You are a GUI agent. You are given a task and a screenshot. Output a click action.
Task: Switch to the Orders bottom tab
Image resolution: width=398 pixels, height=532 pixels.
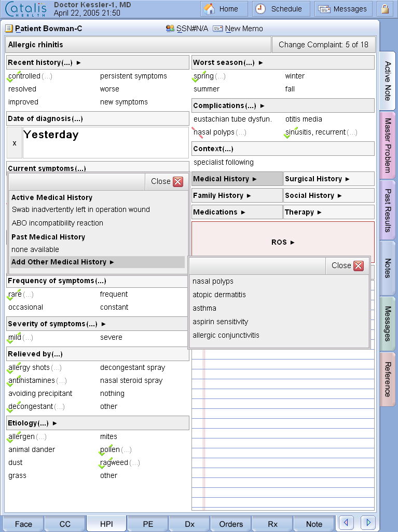[231, 524]
